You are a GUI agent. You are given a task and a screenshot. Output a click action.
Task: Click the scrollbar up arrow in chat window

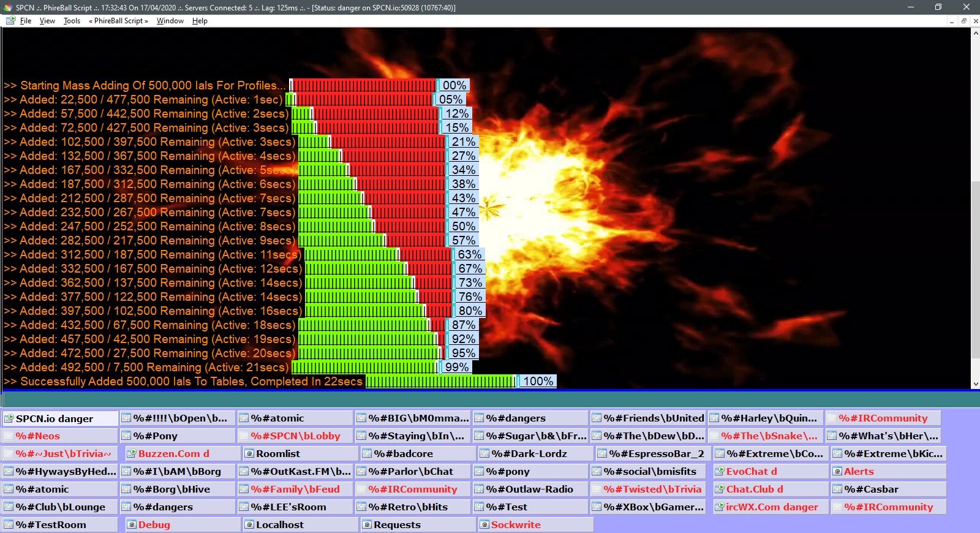coord(975,32)
